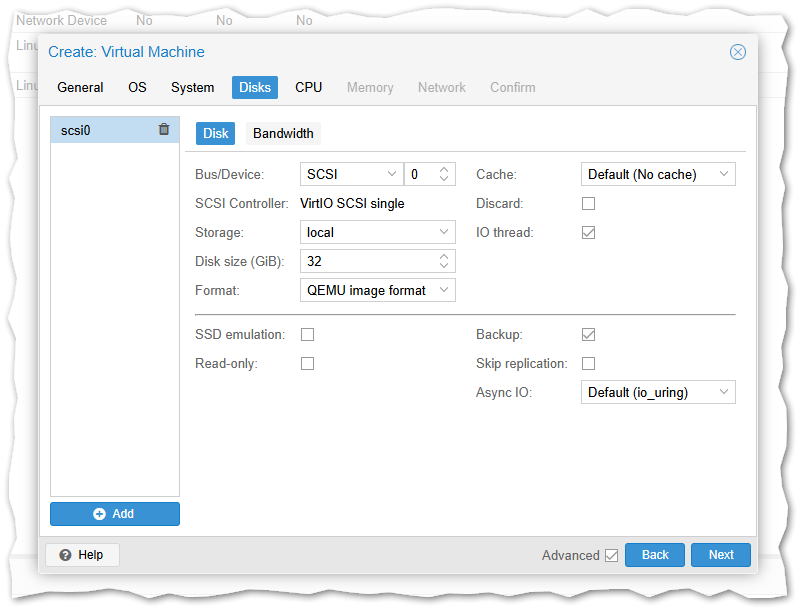Go to the System tab
The height and width of the screenshot is (610, 800).
[x=192, y=87]
